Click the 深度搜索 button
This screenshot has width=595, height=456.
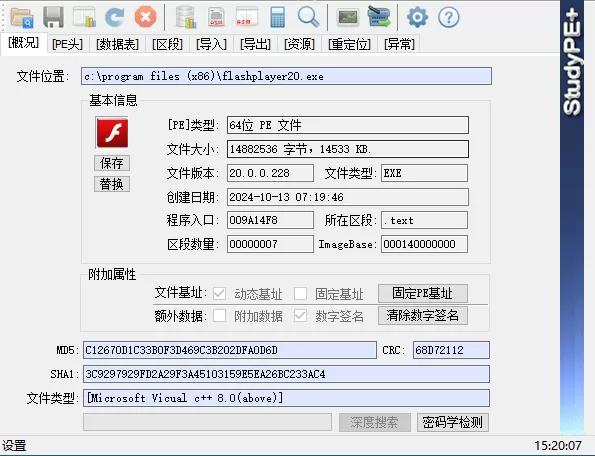[x=375, y=422]
